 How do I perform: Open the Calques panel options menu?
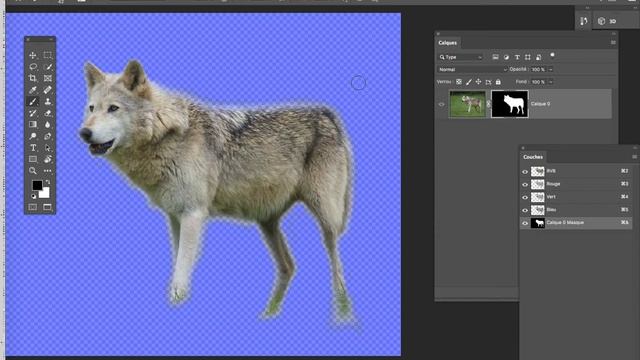[x=613, y=42]
